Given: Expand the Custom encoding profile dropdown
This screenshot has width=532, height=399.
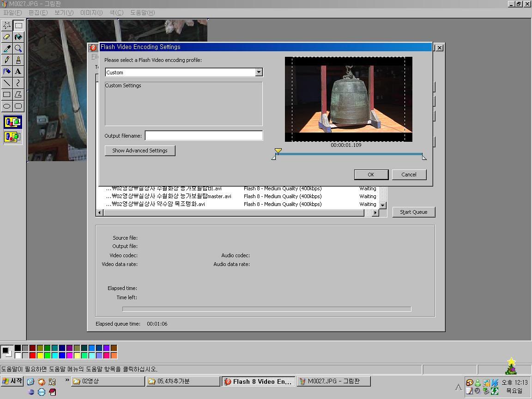Looking at the screenshot, I should tap(259, 72).
